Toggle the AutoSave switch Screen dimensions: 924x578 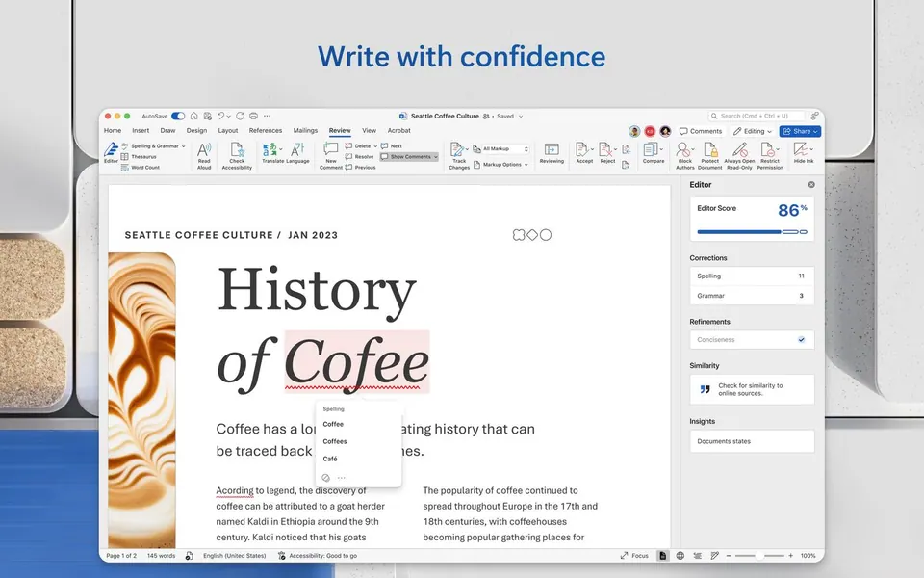point(178,117)
